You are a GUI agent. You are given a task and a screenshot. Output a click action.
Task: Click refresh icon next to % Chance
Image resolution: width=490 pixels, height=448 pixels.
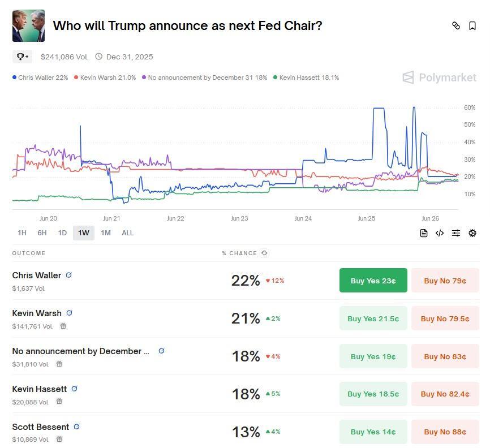pyautogui.click(x=264, y=253)
